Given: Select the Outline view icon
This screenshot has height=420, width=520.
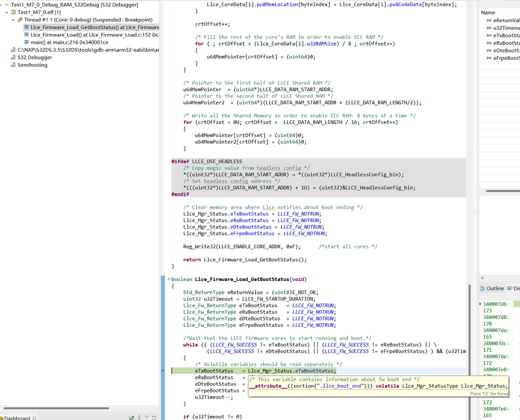Looking at the screenshot, I should pyautogui.click(x=483, y=288).
